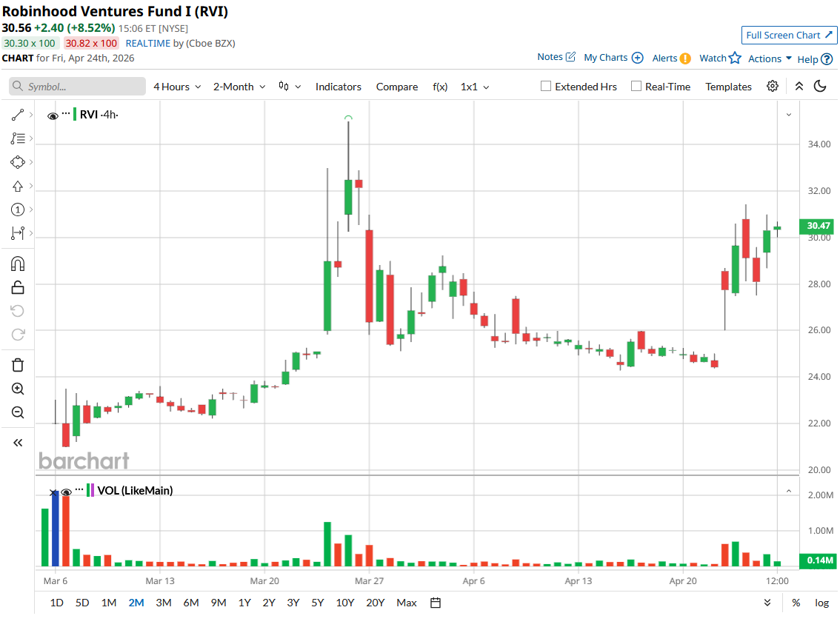This screenshot has height=630, width=840.
Task: Zoom in on the chart
Action: (x=18, y=388)
